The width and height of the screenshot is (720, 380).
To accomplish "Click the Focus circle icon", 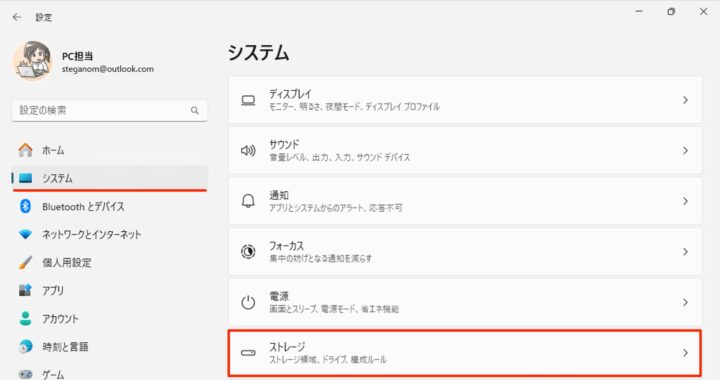I will coord(248,251).
